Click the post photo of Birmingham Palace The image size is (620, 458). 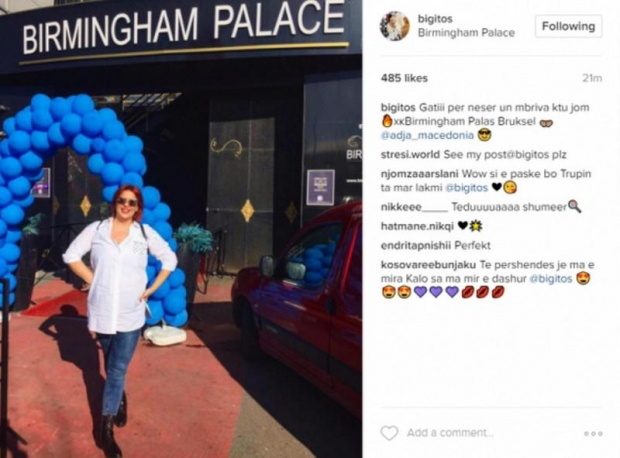click(181, 229)
